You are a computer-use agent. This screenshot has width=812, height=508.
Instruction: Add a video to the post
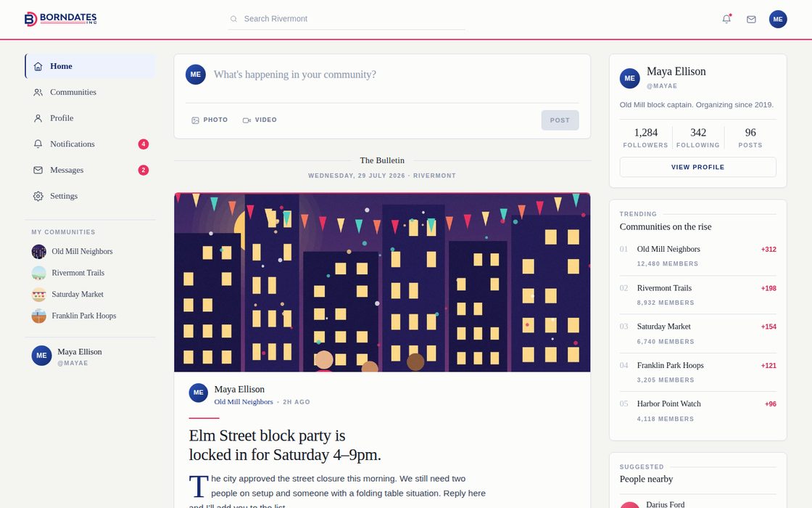[260, 120]
